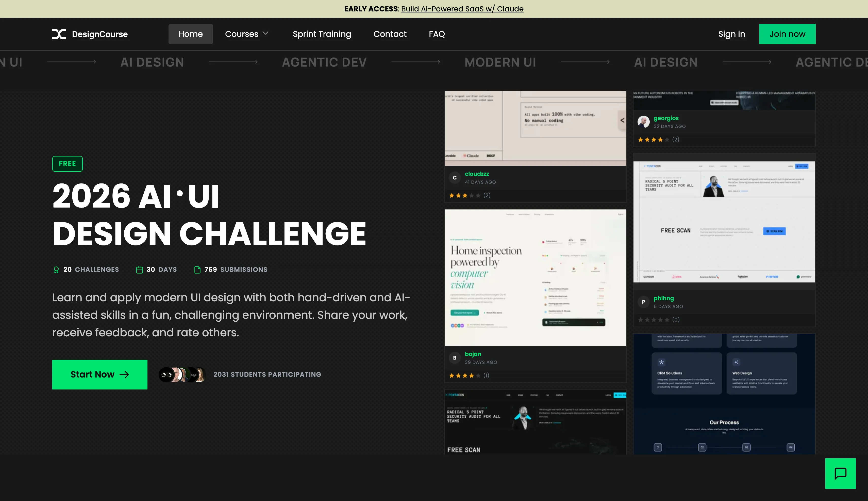Open the chat widget icon
Screen dimensions: 868x501
840,474
